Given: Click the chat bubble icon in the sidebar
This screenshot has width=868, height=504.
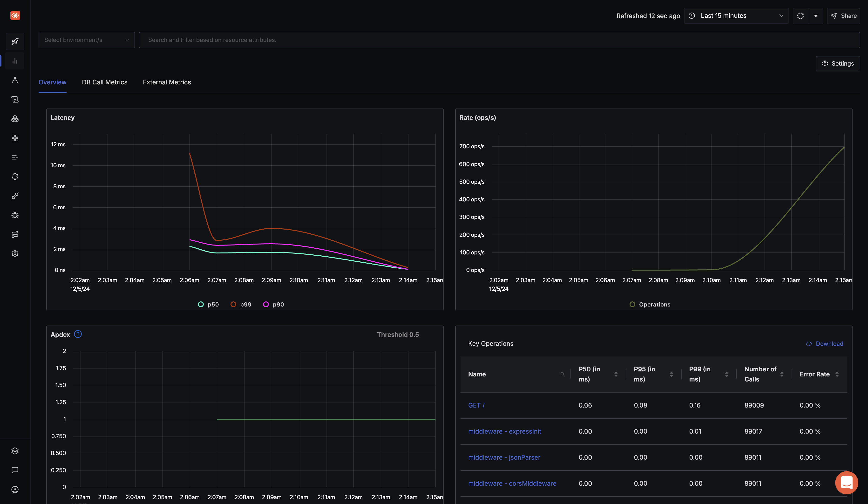Looking at the screenshot, I should coord(15,470).
